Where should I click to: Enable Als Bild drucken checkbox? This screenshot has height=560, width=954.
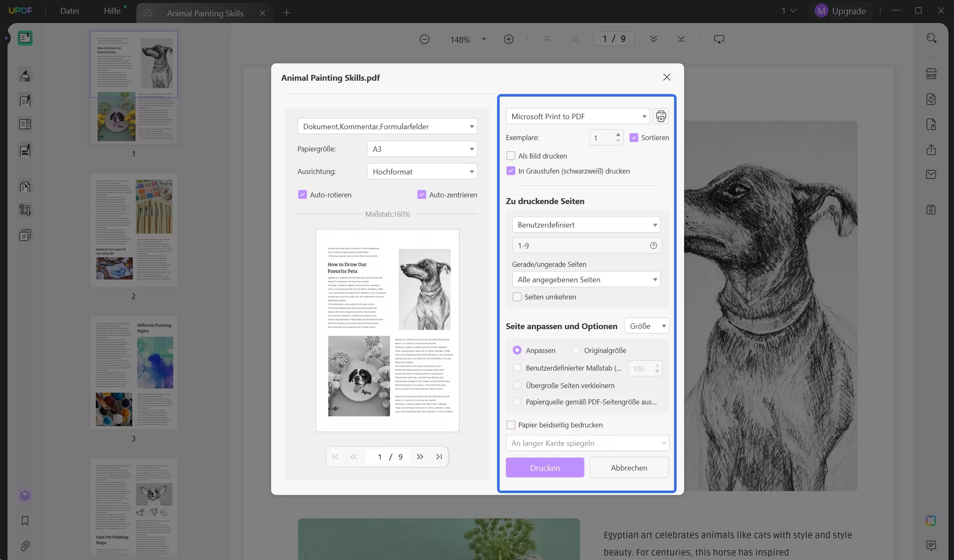(510, 156)
